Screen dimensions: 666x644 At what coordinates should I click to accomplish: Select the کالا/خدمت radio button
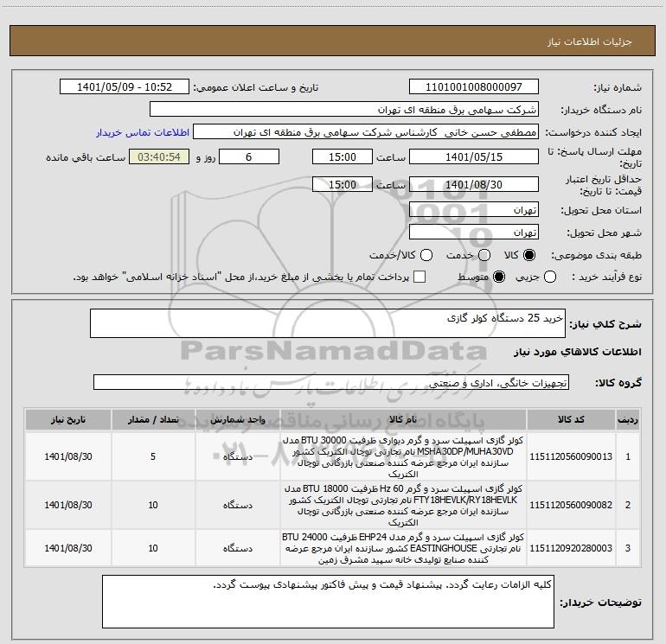[x=426, y=255]
